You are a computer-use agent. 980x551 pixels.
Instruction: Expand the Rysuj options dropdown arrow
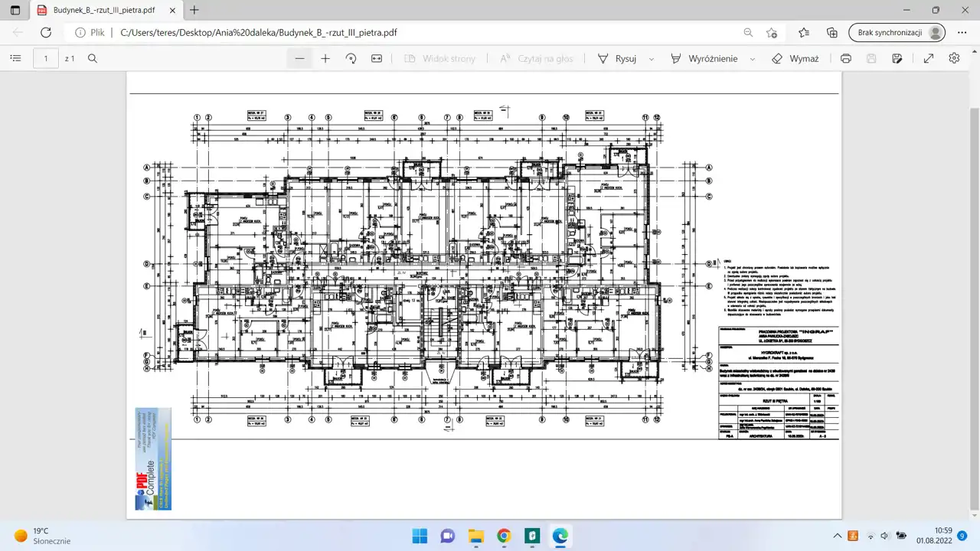(x=652, y=59)
